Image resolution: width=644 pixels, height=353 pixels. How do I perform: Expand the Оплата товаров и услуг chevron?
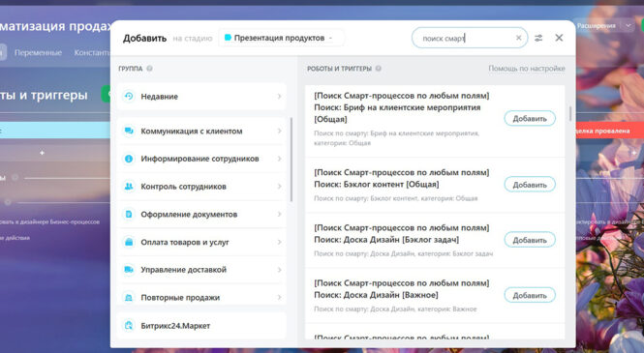coord(279,242)
